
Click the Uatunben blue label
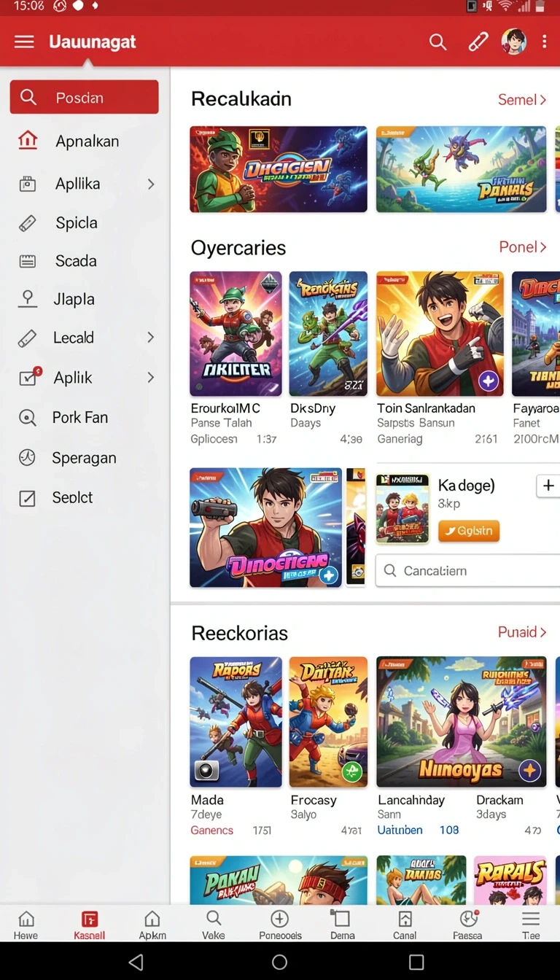(x=400, y=830)
